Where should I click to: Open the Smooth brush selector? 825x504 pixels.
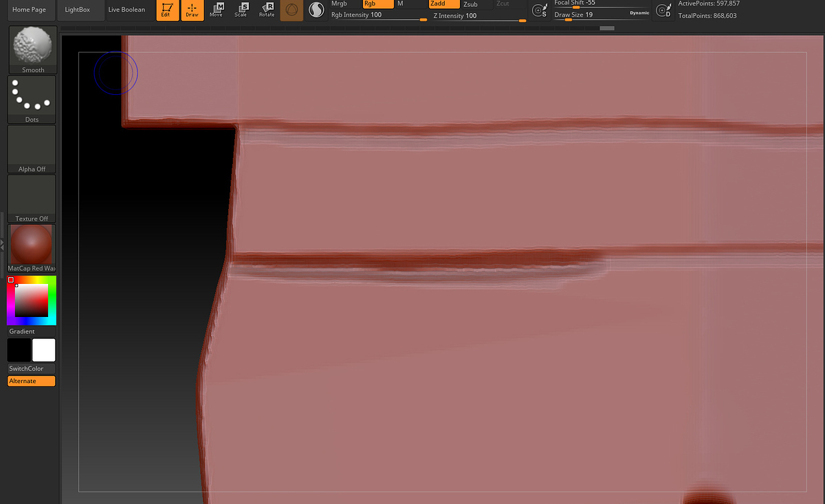coord(32,50)
